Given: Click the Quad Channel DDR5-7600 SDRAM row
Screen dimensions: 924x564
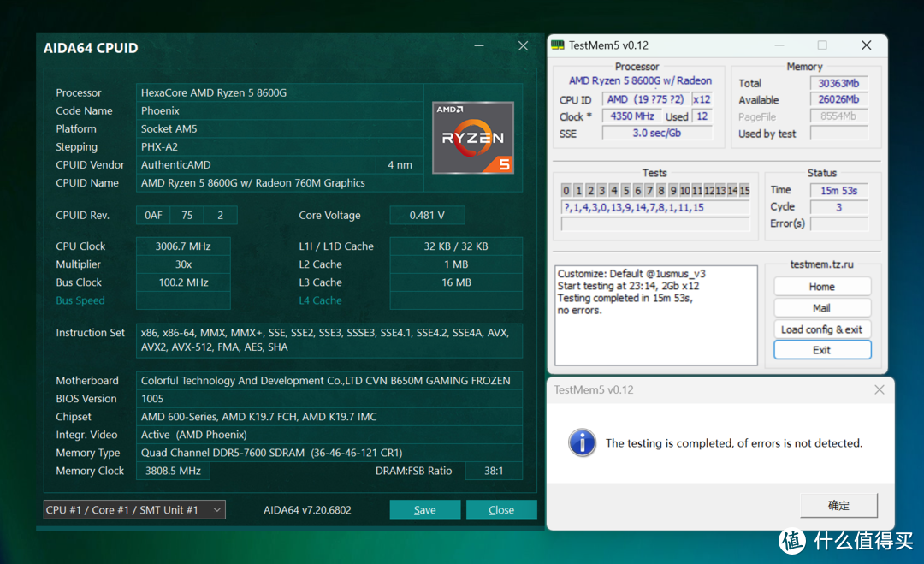Looking at the screenshot, I should [329, 453].
